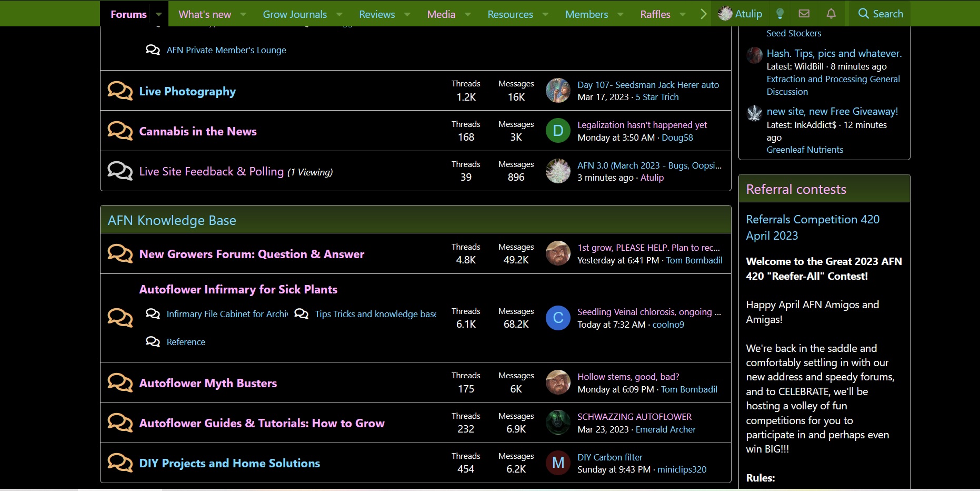980x491 pixels.
Task: Click the Reference sub-forum icon
Action: [x=153, y=342]
